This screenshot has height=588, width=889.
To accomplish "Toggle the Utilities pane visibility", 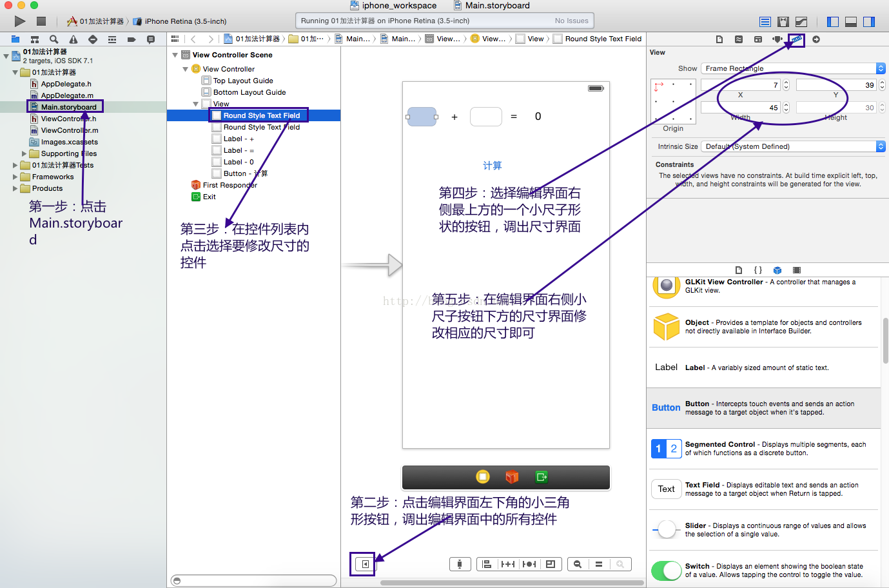I will pyautogui.click(x=869, y=21).
